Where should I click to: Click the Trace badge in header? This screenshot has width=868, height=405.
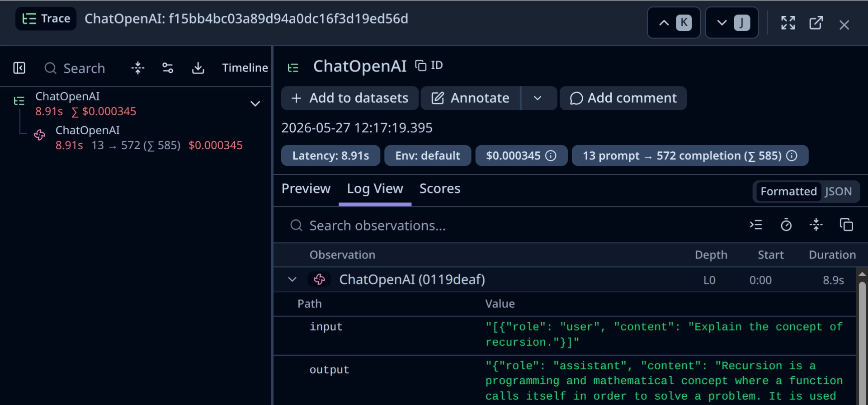pos(46,19)
